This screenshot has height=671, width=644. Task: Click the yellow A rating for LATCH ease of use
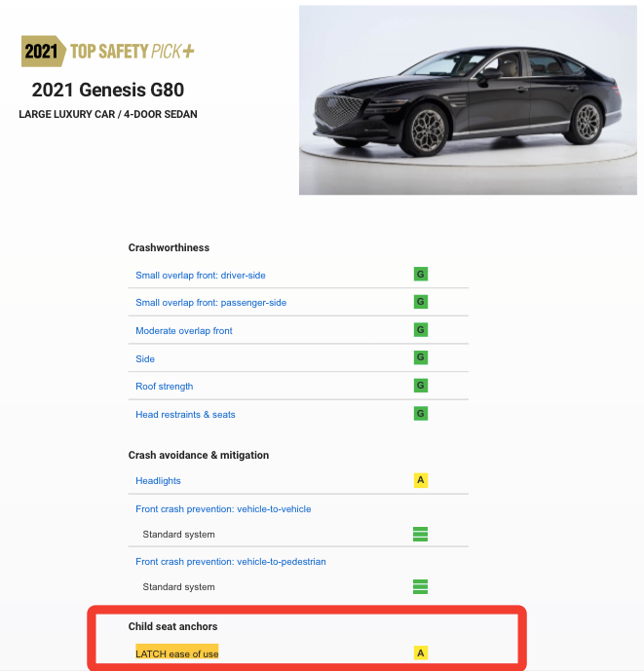point(421,653)
